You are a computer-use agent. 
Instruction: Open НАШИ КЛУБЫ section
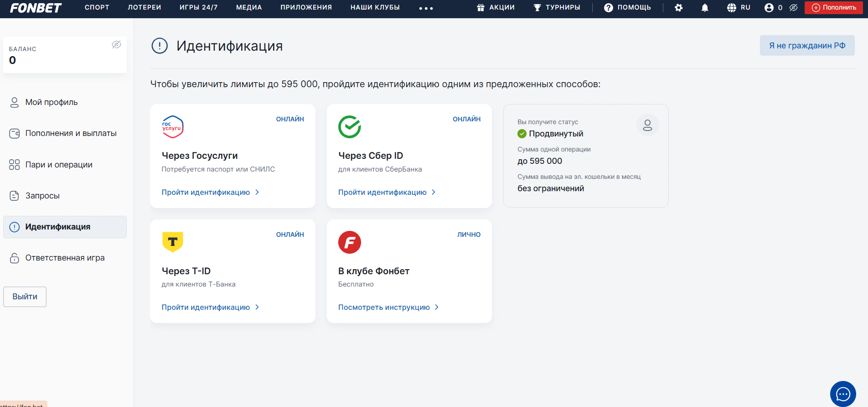tap(375, 7)
